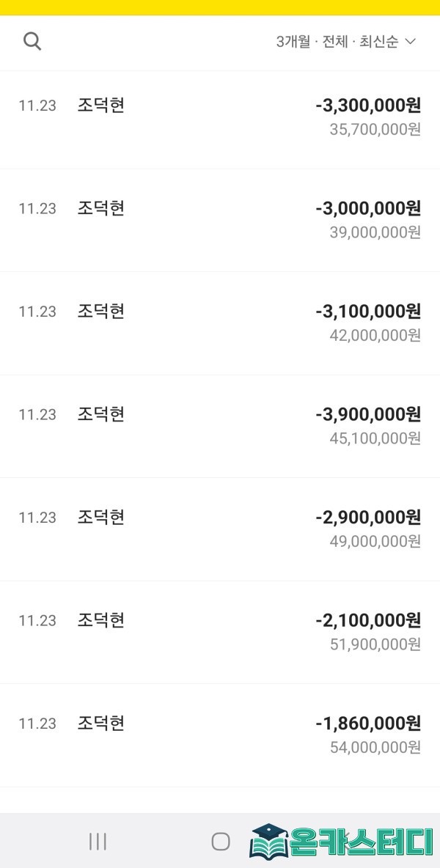Open the 3개월 · 전체 · 최신순 filter

345,42
